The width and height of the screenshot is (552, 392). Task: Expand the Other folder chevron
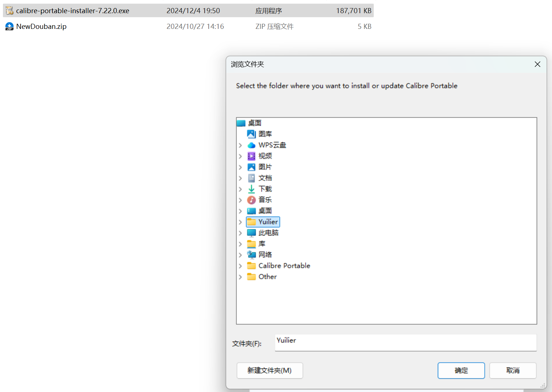point(240,277)
